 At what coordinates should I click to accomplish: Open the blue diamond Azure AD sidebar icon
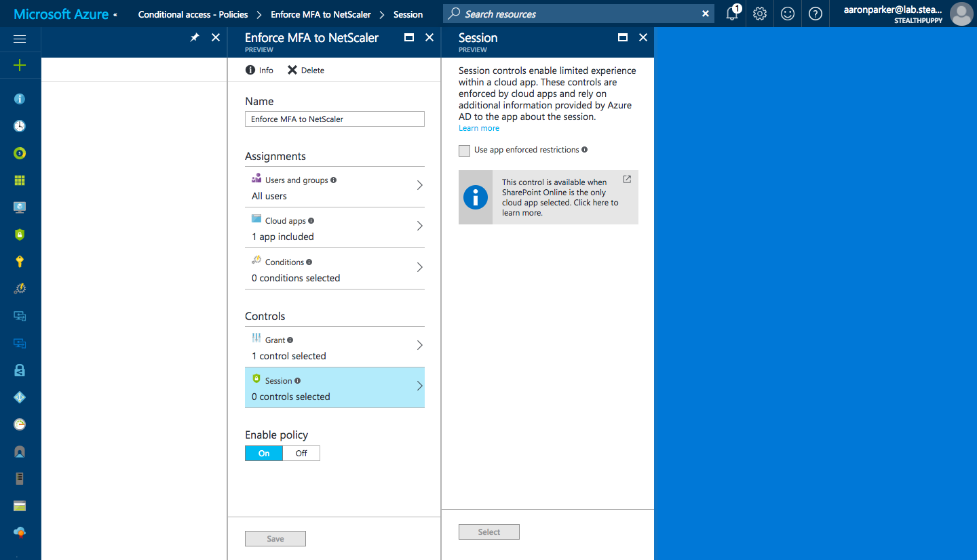pyautogui.click(x=20, y=397)
